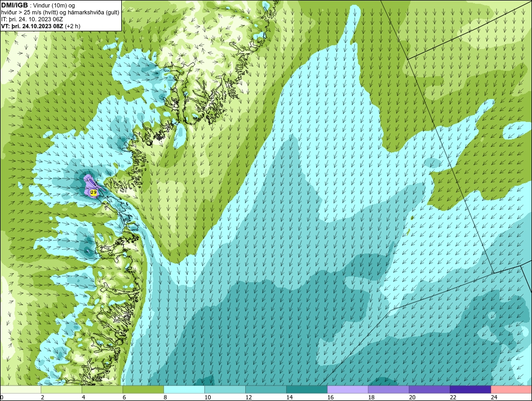Select the 22–24 m/s dark indigo swatch

point(470,389)
